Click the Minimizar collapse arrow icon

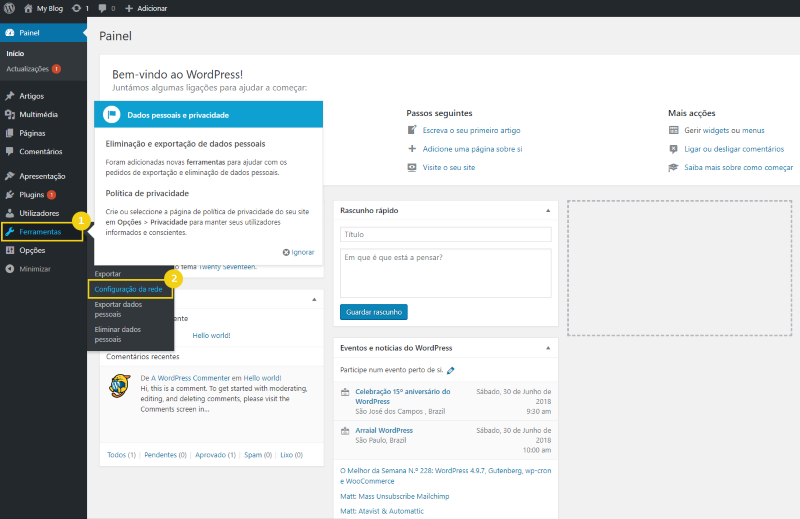(10, 269)
